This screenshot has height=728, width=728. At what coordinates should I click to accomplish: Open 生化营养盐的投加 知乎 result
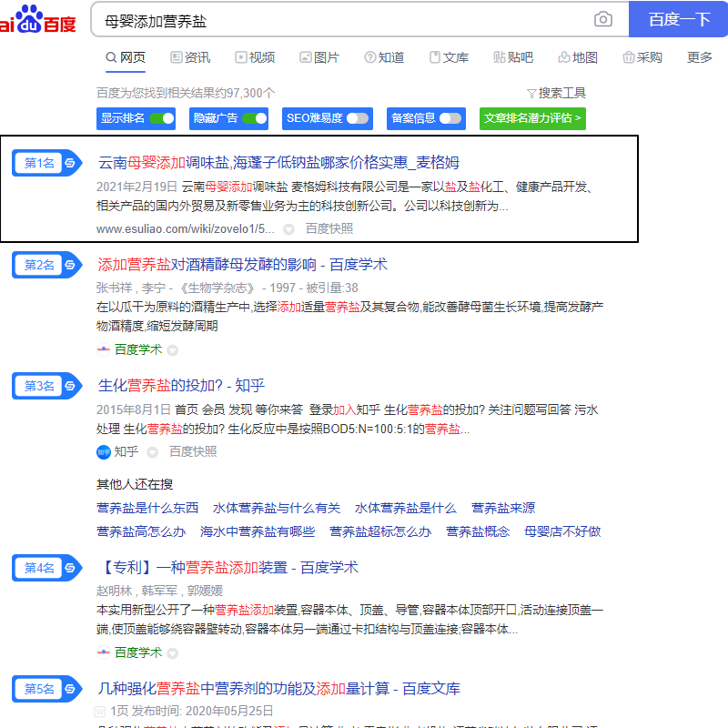pos(181,385)
